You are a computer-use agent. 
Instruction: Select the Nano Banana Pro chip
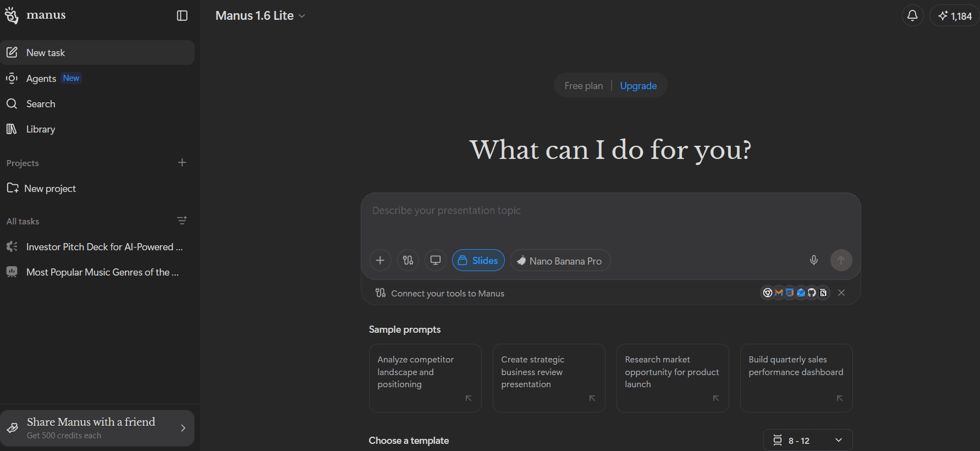(560, 261)
